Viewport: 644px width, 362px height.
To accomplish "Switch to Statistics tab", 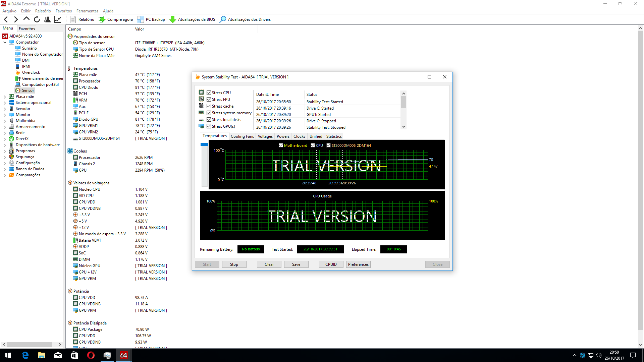I will [x=334, y=136].
